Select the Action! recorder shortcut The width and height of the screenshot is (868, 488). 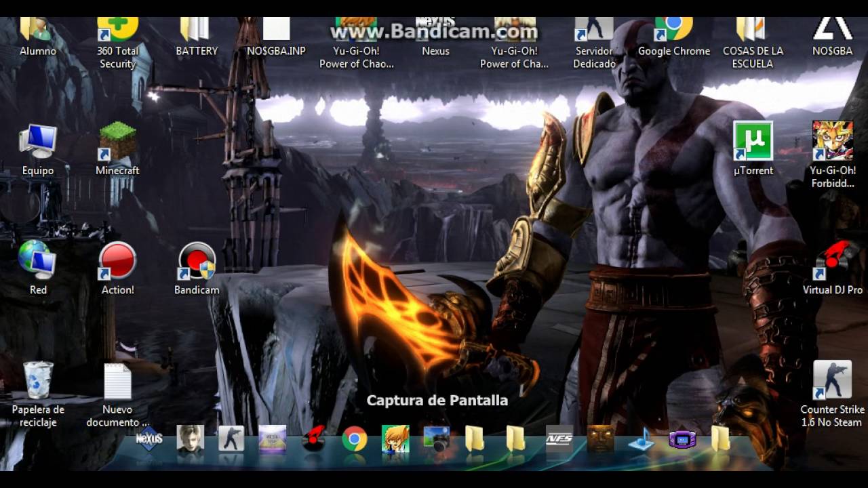[117, 268]
